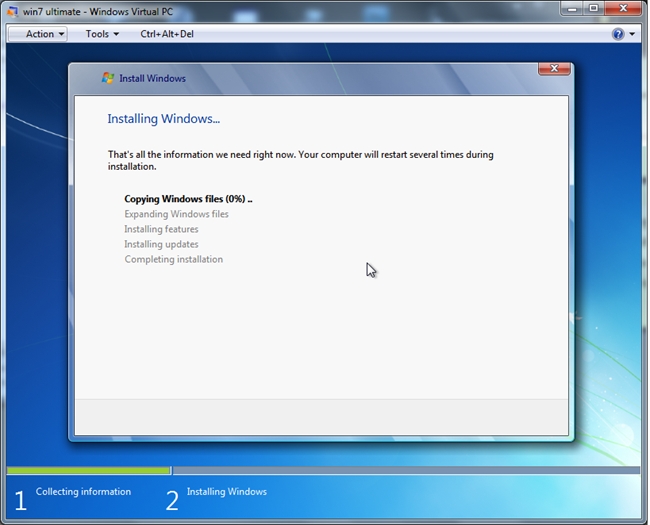Minimize the Windows Virtual PC window
The height and width of the screenshot is (525, 650).
572,8
